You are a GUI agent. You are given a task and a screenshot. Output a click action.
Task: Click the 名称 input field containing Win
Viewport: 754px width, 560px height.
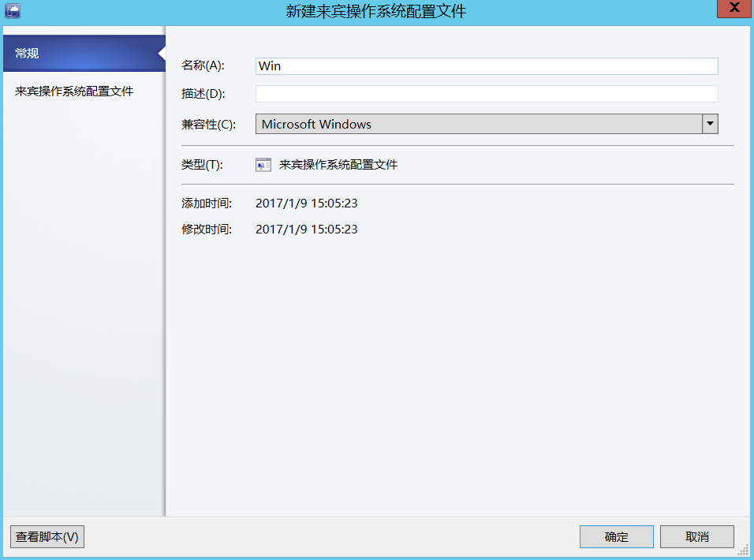click(487, 66)
